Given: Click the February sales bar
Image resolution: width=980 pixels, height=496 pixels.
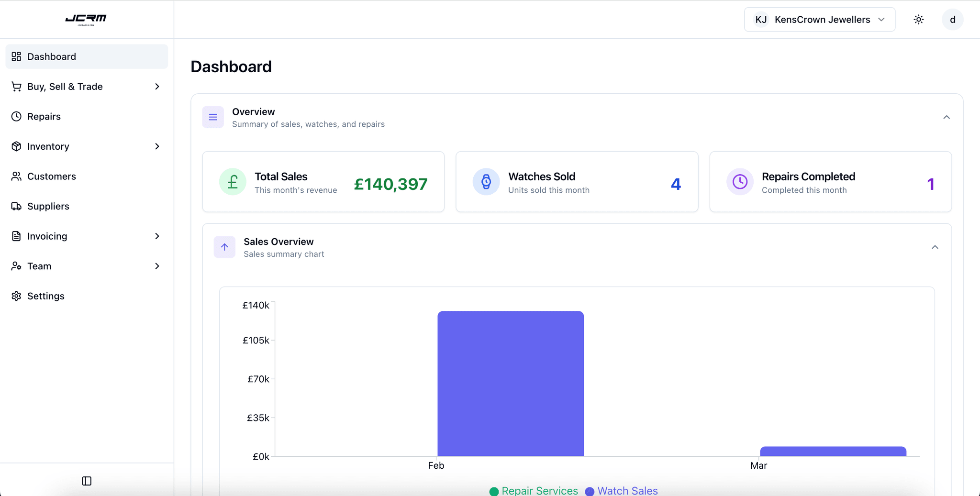Looking at the screenshot, I should [x=510, y=383].
